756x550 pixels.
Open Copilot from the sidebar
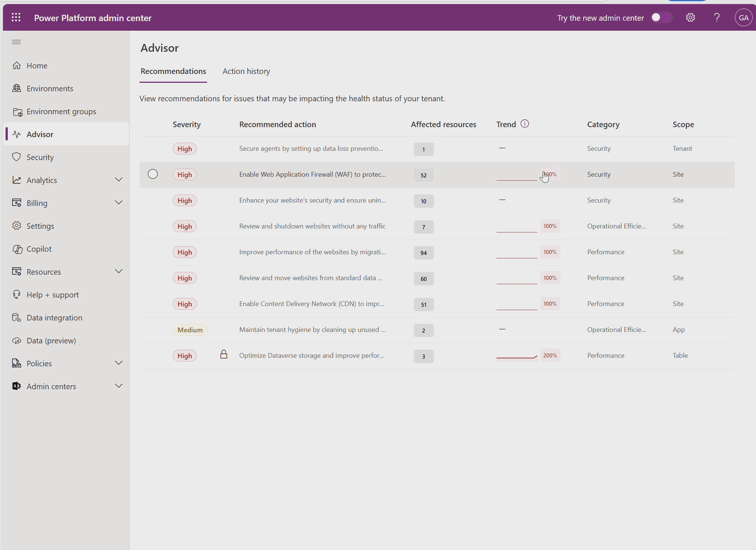coord(39,249)
